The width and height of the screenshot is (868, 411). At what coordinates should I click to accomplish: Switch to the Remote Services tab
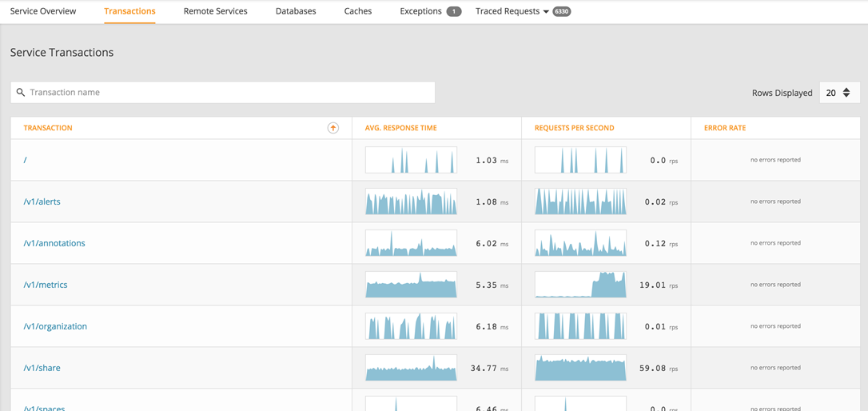(215, 11)
